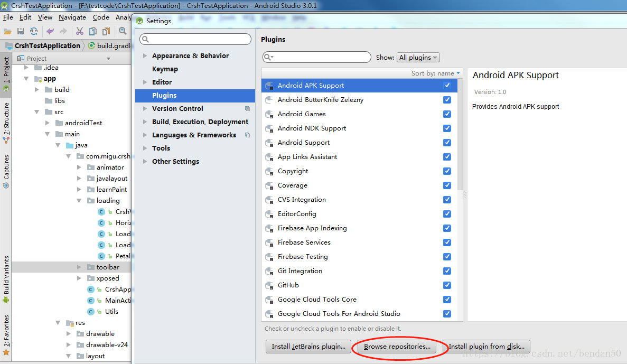The width and height of the screenshot is (627, 364).
Task: Click the Synchronize toolbar icon
Action: [x=34, y=31]
